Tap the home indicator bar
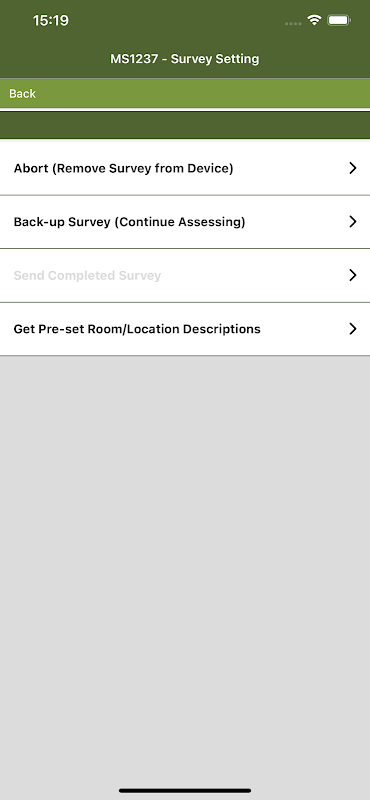370x800 pixels. click(185, 790)
